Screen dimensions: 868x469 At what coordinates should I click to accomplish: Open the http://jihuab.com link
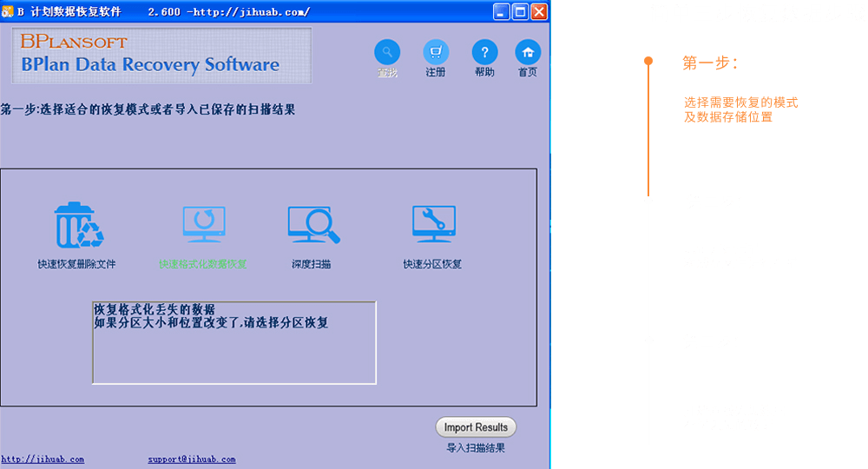coord(43,459)
